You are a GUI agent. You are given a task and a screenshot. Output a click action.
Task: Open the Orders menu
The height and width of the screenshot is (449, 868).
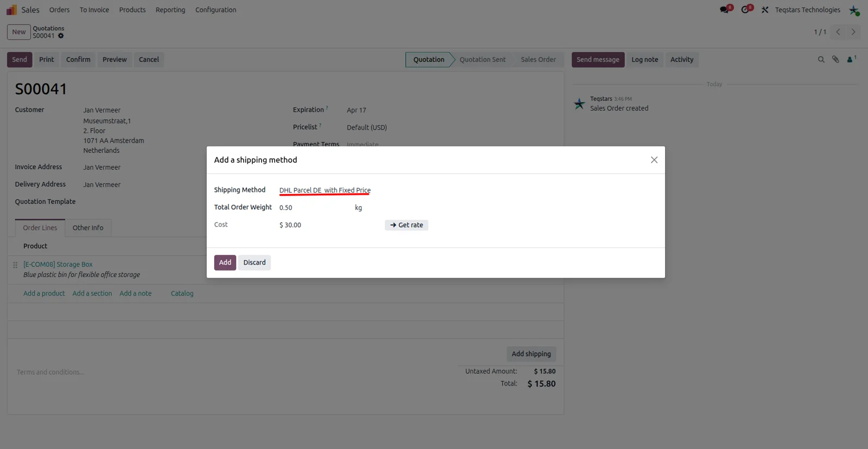[59, 10]
